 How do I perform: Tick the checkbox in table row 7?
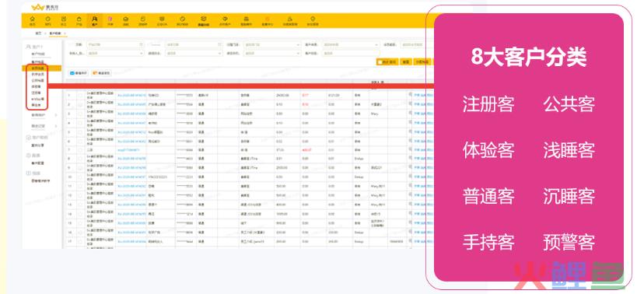(80, 150)
